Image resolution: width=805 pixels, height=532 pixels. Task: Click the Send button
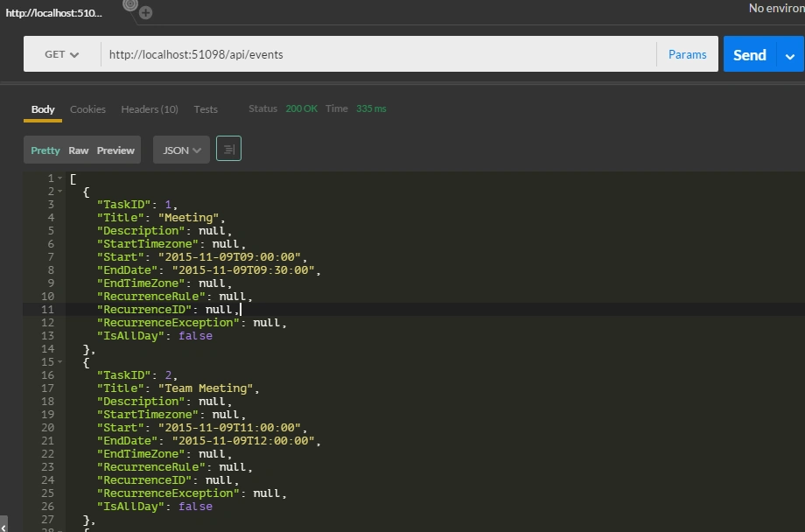[750, 55]
